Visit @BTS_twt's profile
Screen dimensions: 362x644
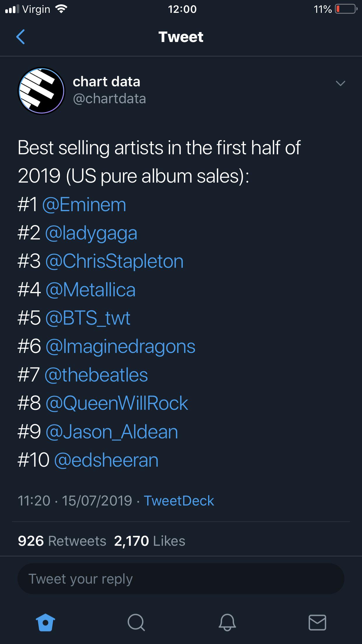[x=88, y=318]
